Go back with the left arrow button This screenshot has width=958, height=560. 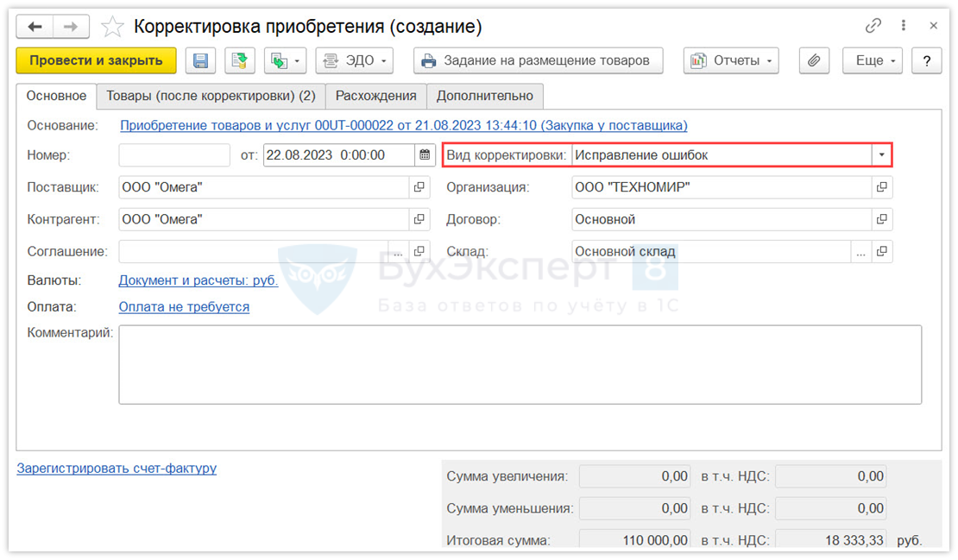tap(35, 27)
